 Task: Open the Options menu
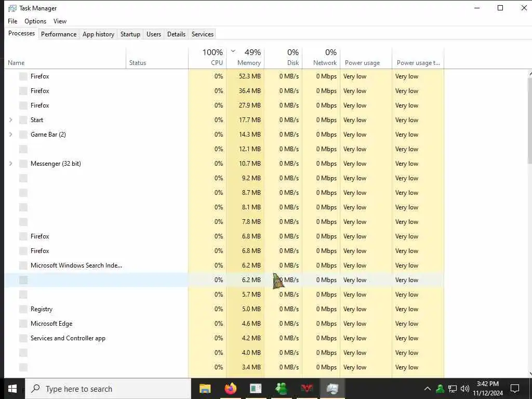[x=35, y=21]
